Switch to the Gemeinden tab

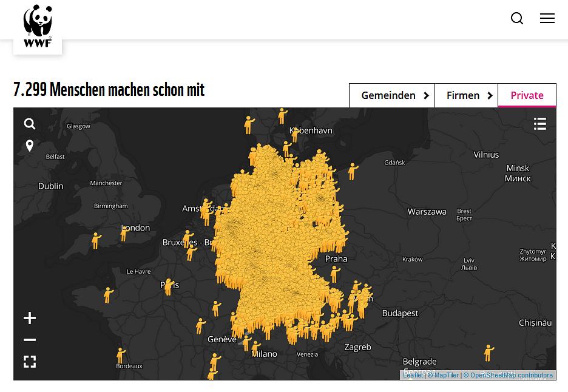point(388,95)
